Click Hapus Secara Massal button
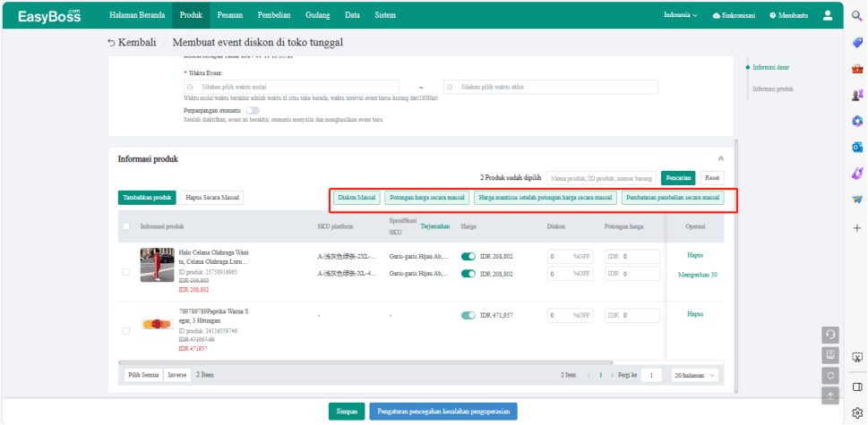868x425 pixels. point(212,198)
